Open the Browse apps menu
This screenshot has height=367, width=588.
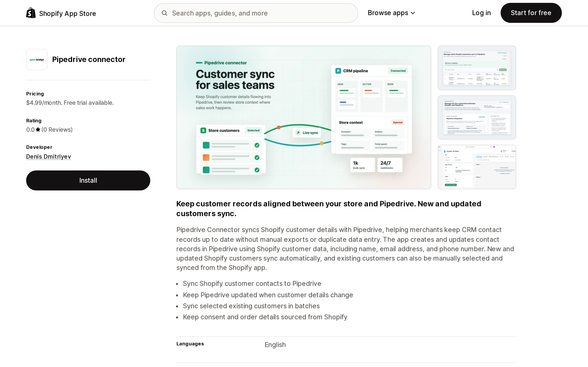[x=391, y=13]
